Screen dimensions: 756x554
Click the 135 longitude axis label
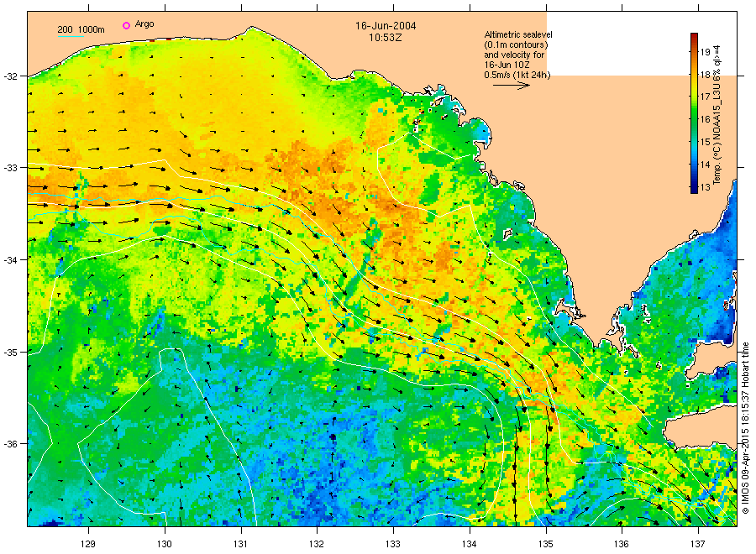tap(545, 545)
